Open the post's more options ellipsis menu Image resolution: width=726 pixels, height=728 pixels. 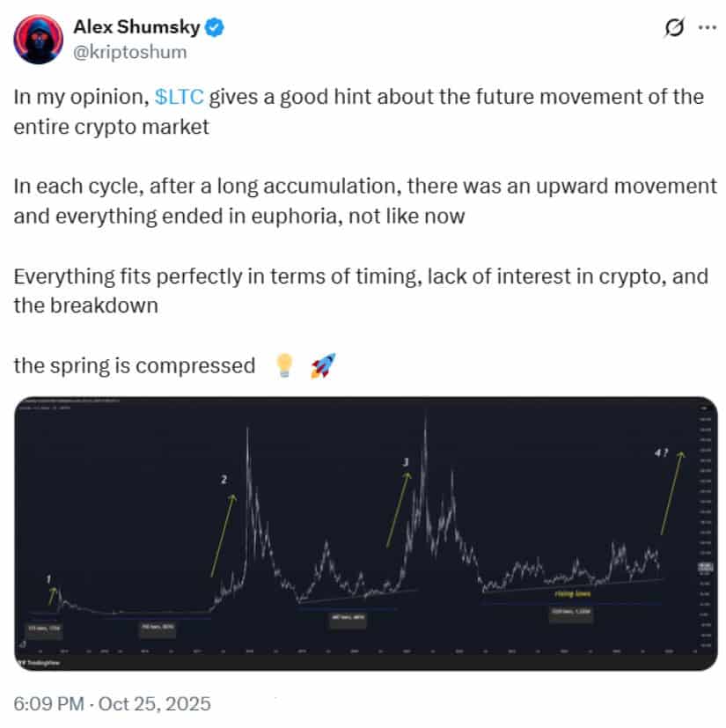click(707, 27)
